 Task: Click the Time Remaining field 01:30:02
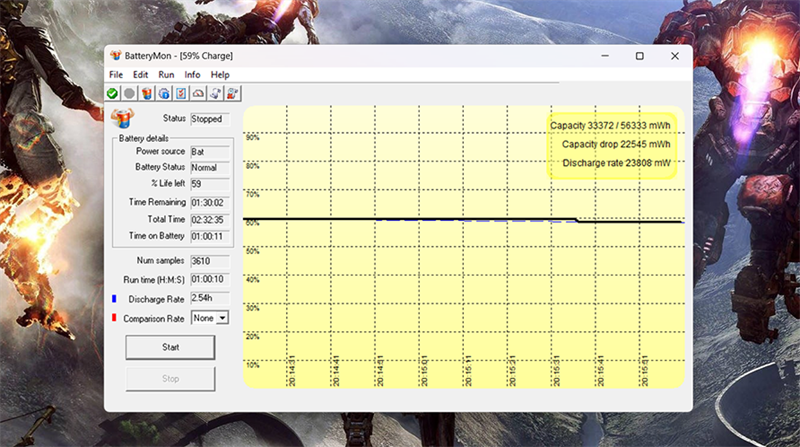pos(210,203)
